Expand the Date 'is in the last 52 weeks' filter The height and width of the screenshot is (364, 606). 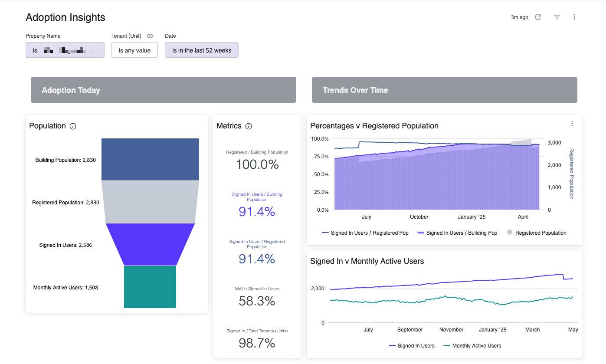(202, 50)
